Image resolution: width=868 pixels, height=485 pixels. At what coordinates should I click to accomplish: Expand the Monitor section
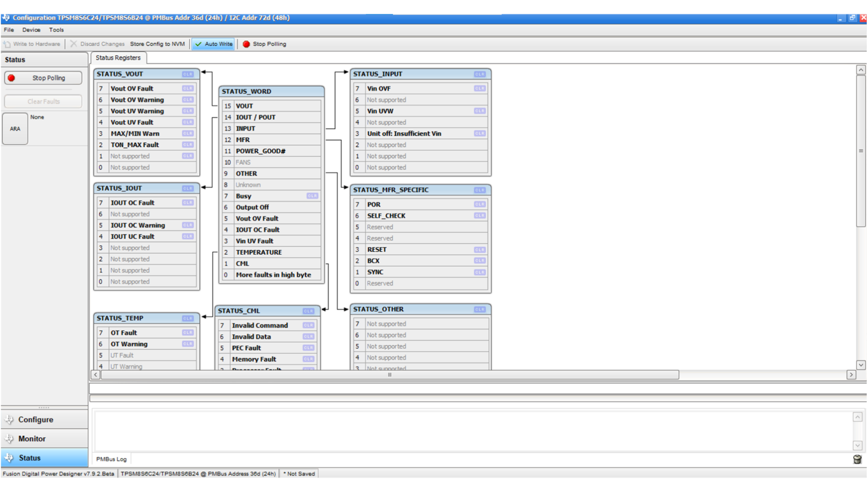point(31,439)
